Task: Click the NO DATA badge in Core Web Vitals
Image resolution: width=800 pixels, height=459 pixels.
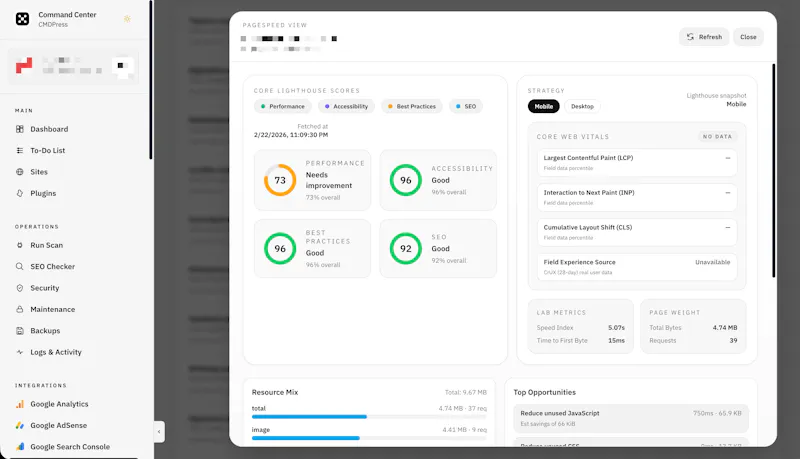Action: [717, 137]
